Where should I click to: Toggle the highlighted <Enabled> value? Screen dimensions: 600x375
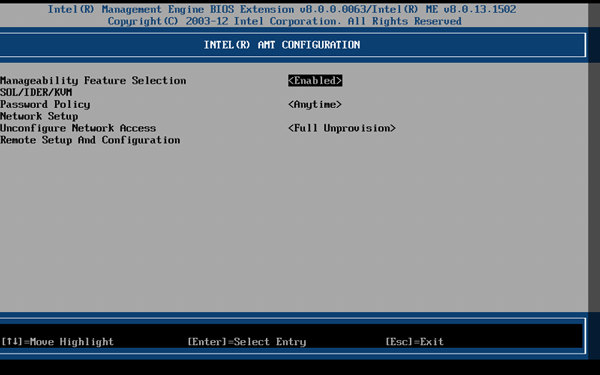click(x=315, y=81)
